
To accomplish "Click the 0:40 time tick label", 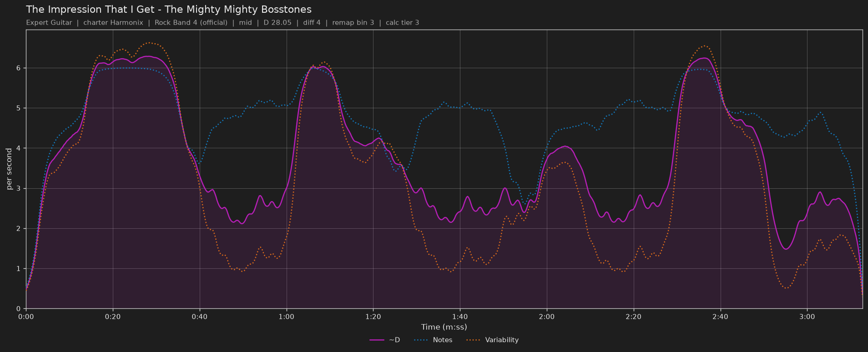I will (x=200, y=317).
